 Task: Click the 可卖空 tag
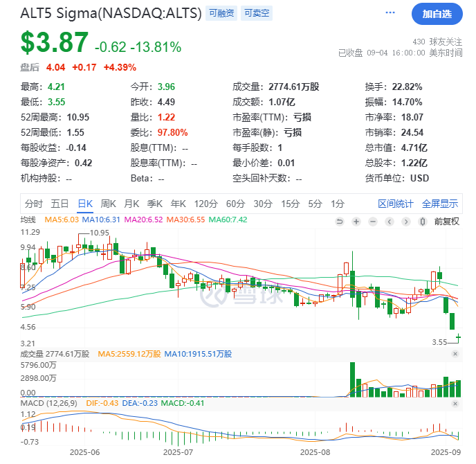click(257, 13)
